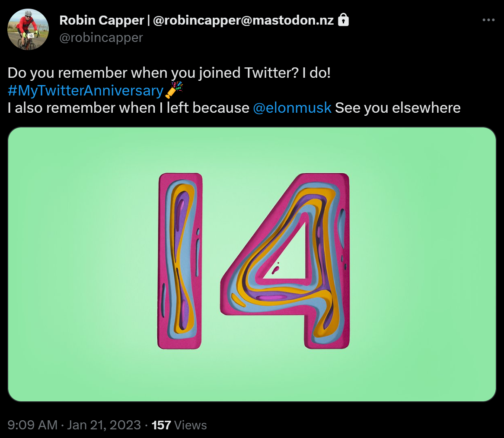Image resolution: width=504 pixels, height=438 pixels.
Task: Click the 9:09 AM timestamp
Action: 32,425
